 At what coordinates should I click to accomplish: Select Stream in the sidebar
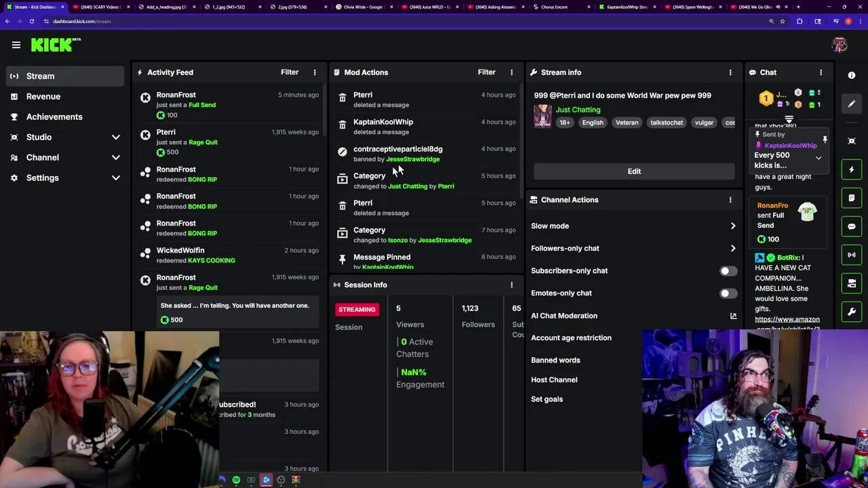click(x=65, y=76)
